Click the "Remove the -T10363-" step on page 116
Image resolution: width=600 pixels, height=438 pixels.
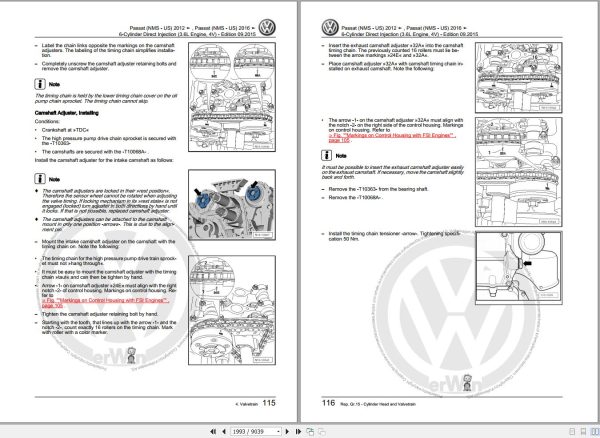(x=378, y=189)
